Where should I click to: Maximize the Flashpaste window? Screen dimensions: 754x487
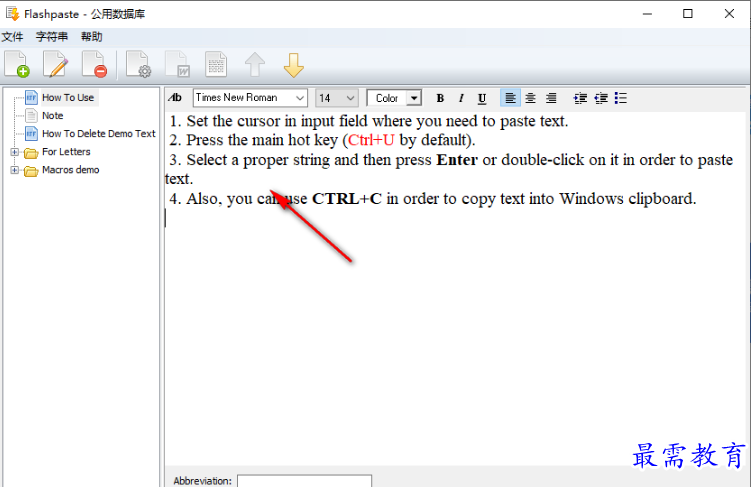[688, 13]
